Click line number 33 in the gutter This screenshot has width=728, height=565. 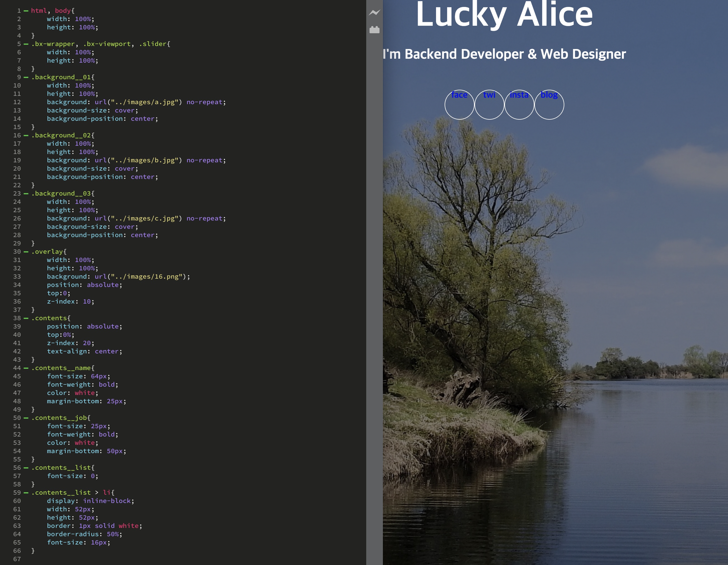tap(17, 277)
